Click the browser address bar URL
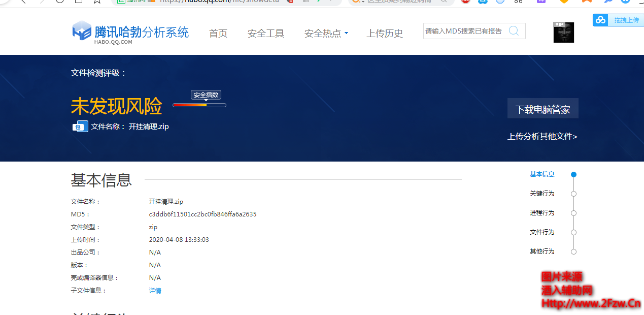This screenshot has height=315, width=644. (x=219, y=2)
